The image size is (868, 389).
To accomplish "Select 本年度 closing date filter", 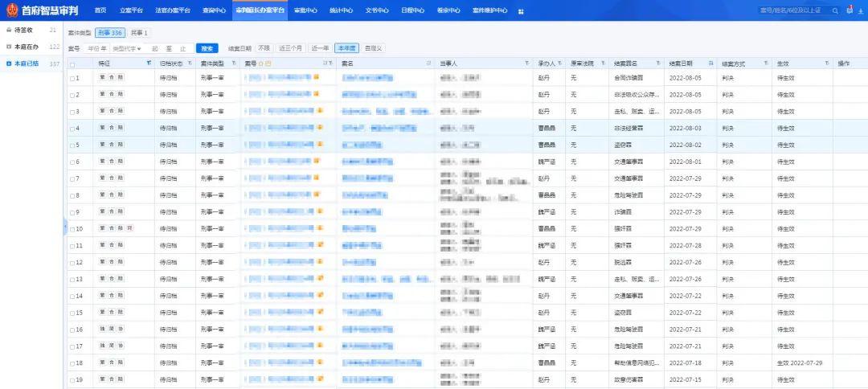I will [347, 49].
